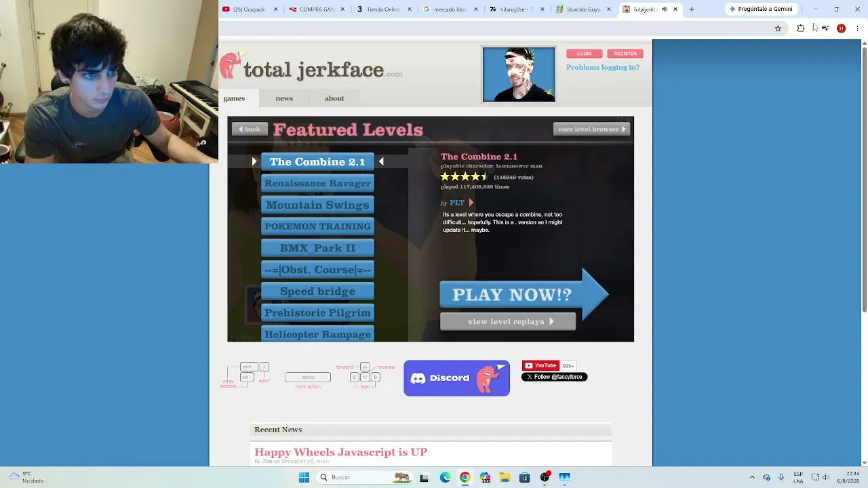
Task: Open the network and volume tray icons
Action: click(821, 477)
